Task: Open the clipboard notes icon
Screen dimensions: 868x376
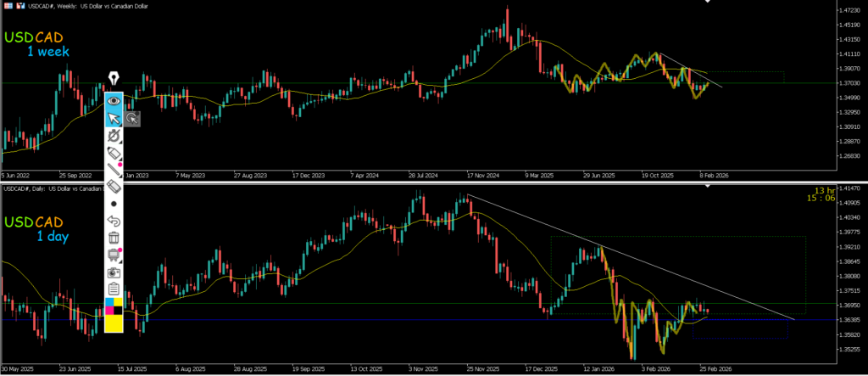Action: [114, 289]
